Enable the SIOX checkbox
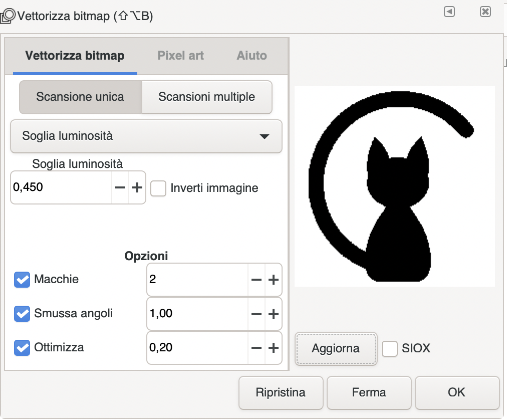507x420 pixels. (390, 348)
